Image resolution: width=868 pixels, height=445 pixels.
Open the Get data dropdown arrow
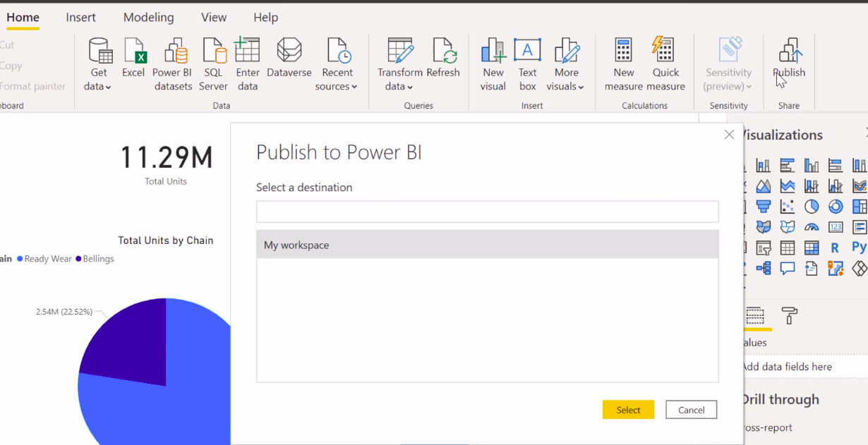click(108, 87)
